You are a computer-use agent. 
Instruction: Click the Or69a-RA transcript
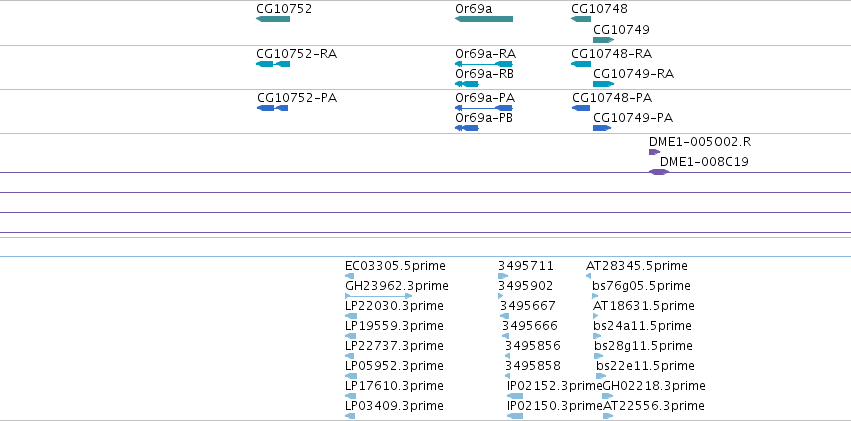coord(484,64)
